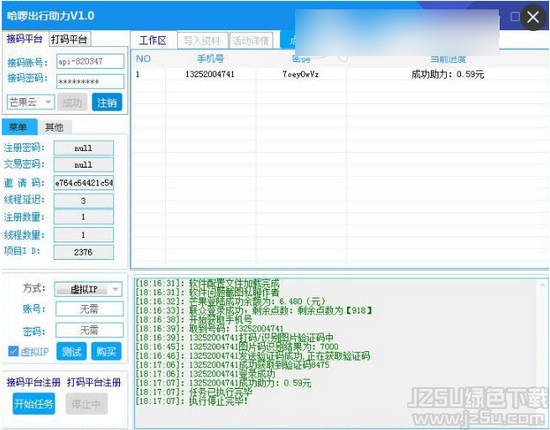The width and height of the screenshot is (550, 430).
Task: Click log line 执行停止完毕!
Action: [192, 401]
